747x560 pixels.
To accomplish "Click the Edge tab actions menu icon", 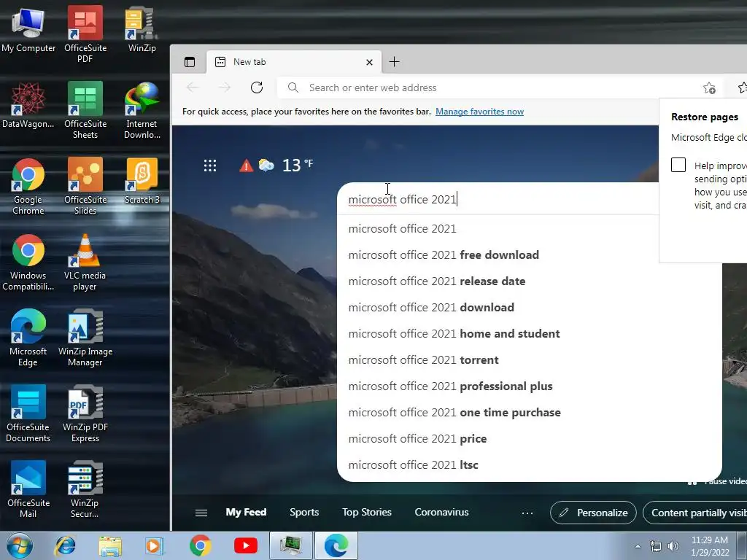I will tap(190, 62).
